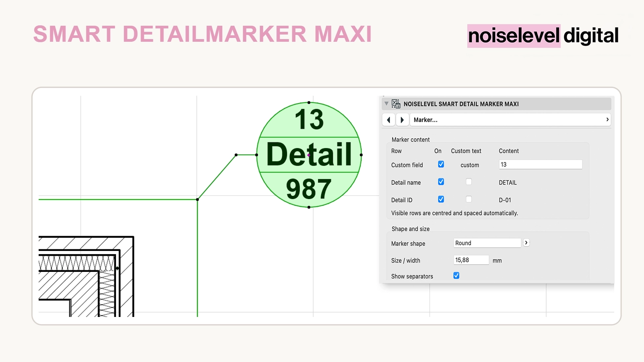Open the Marker shape Round field
The height and width of the screenshot is (362, 644).
pyautogui.click(x=487, y=243)
